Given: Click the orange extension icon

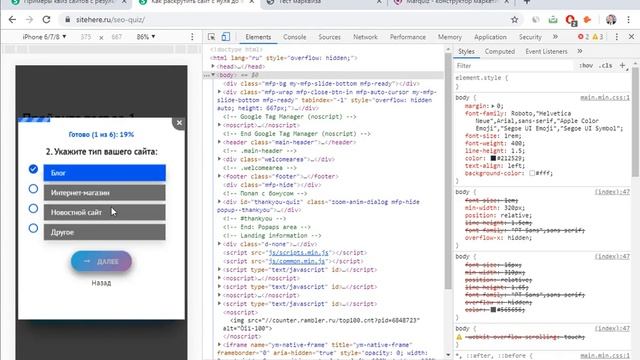Looking at the screenshot, I should (x=587, y=20).
